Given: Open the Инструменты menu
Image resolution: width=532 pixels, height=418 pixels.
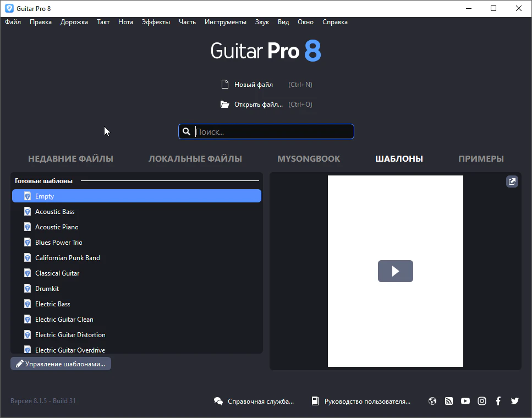Looking at the screenshot, I should [x=226, y=22].
